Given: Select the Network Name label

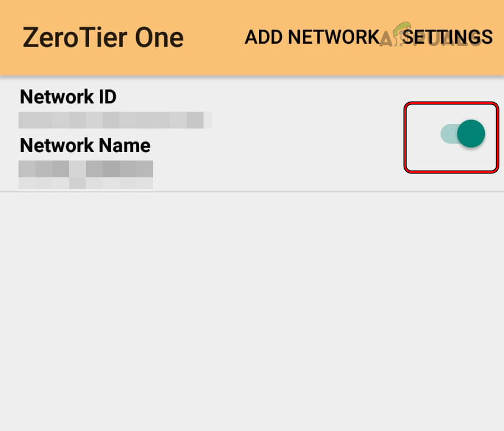Looking at the screenshot, I should click(85, 145).
